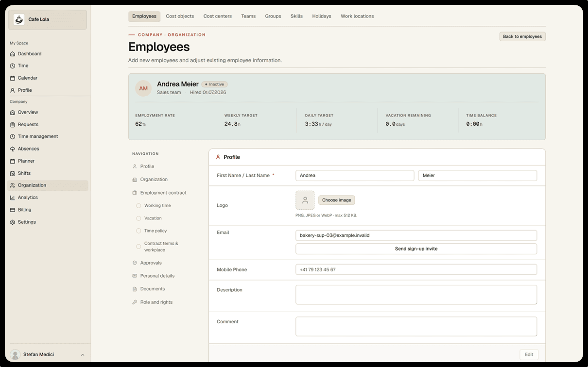The height and width of the screenshot is (367, 588).
Task: Select the Time policy step circle
Action: [x=138, y=231]
